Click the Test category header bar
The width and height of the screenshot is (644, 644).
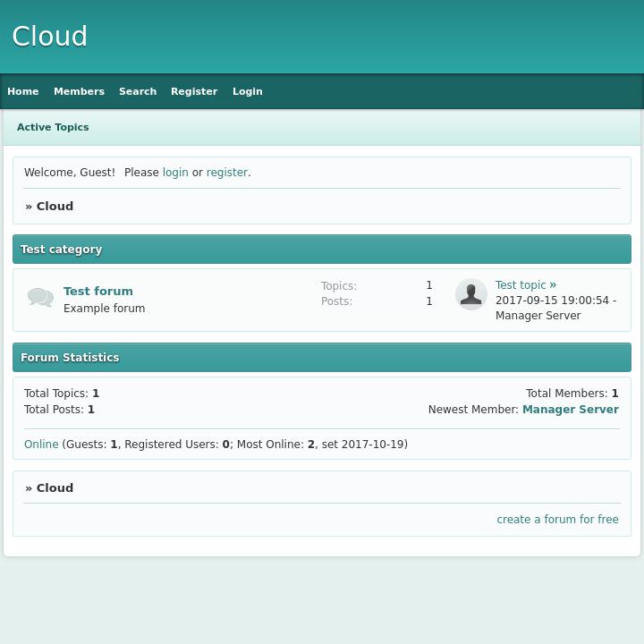[322, 250]
